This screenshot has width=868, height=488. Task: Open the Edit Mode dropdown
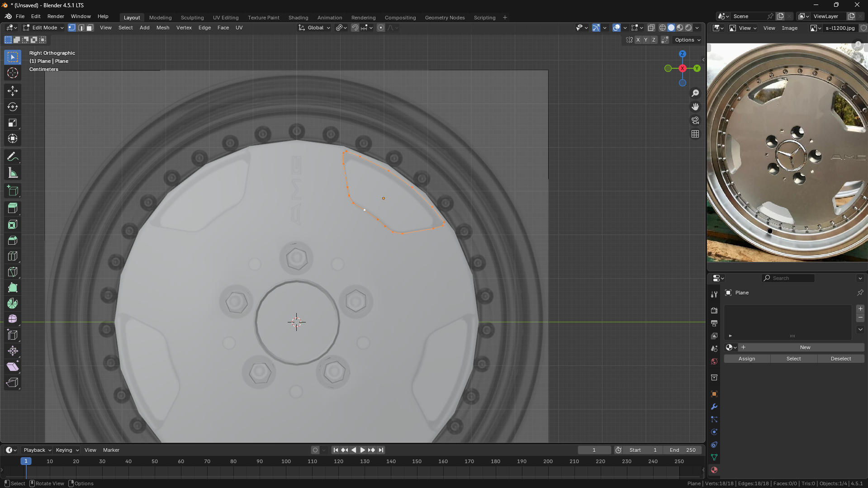[x=43, y=28]
